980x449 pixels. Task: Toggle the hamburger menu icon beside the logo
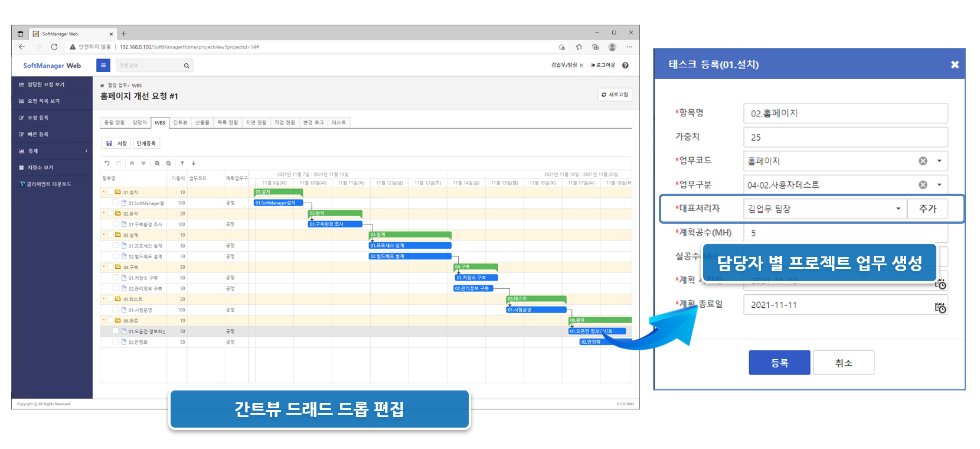click(103, 66)
